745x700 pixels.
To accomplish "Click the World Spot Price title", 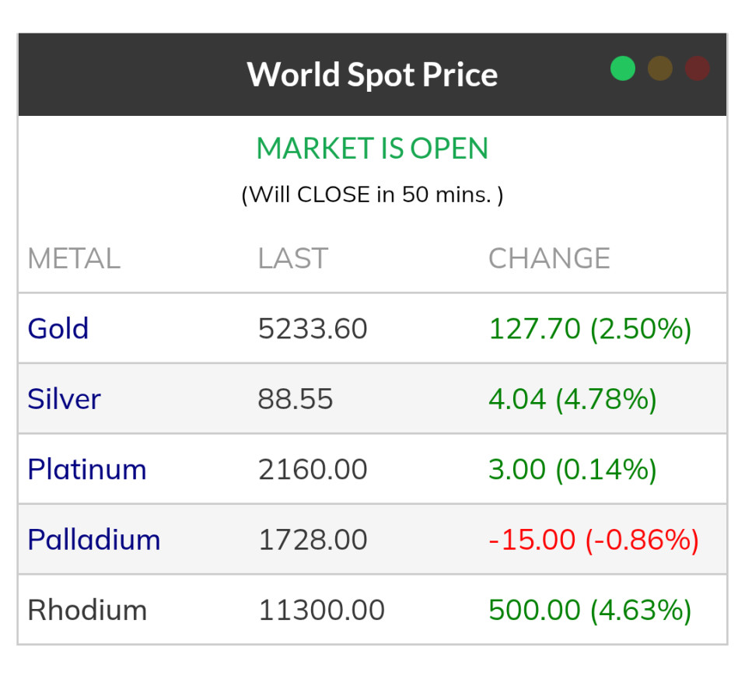I will point(372,75).
